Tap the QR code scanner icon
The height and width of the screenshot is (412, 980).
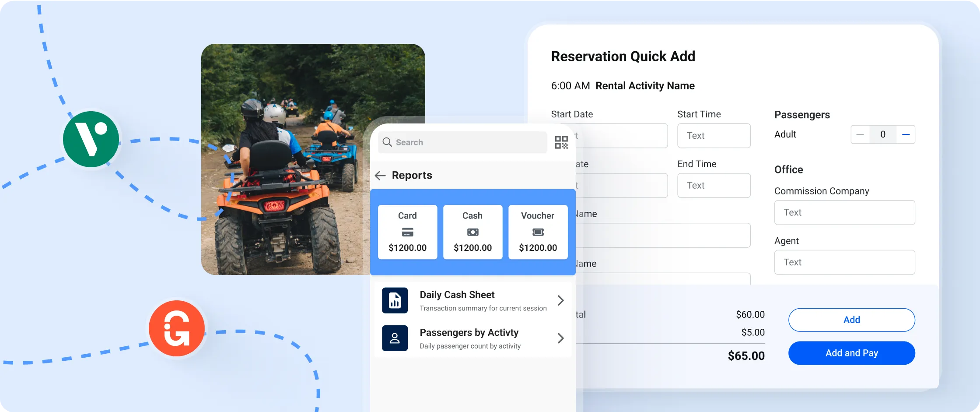(x=561, y=142)
